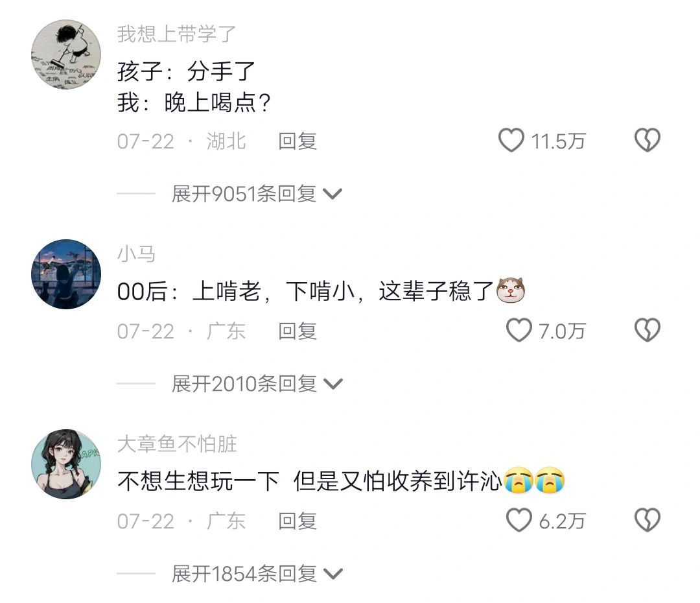Expand 2010 replies under 小马

coord(257,384)
